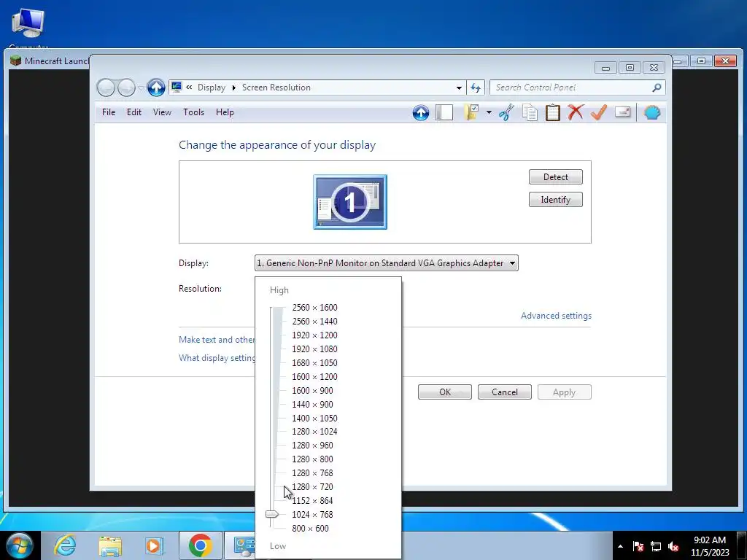Click the envelope icon in the toolbar
Screen dimensions: 747x560
tap(623, 112)
